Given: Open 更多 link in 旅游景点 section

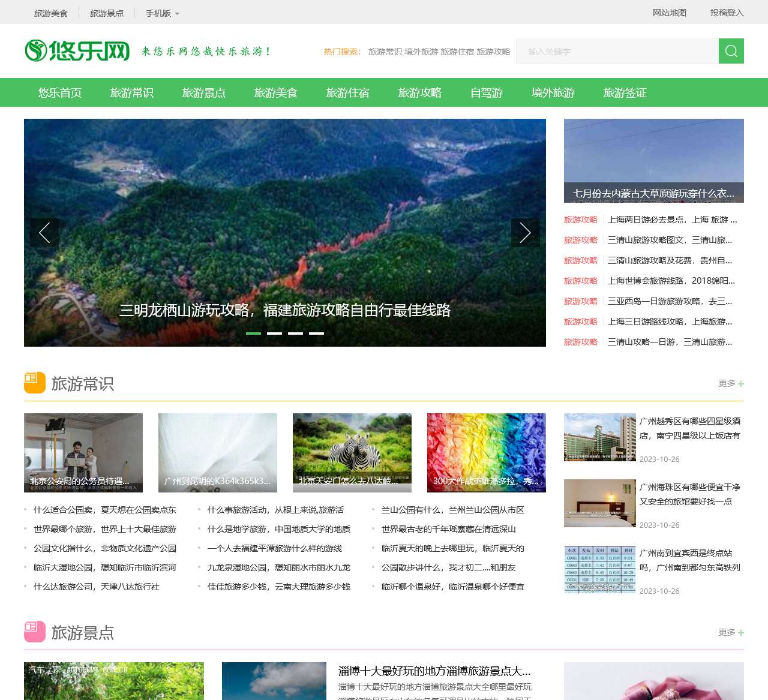Looking at the screenshot, I should 731,632.
